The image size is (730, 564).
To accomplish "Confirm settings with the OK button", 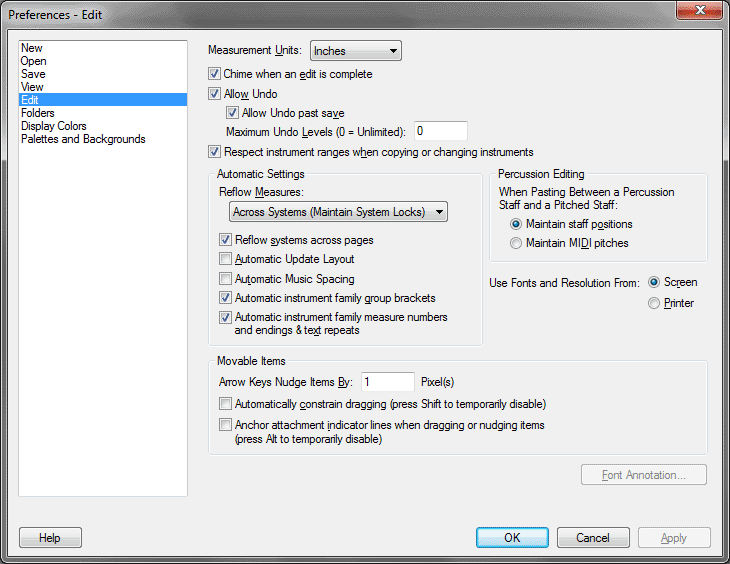I will tap(512, 538).
